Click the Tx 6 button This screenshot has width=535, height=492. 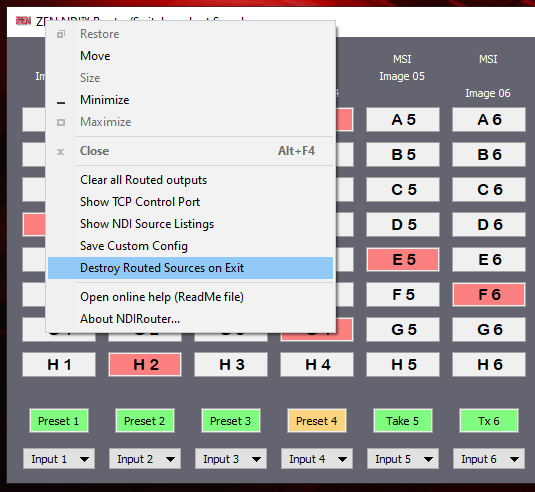(x=489, y=421)
